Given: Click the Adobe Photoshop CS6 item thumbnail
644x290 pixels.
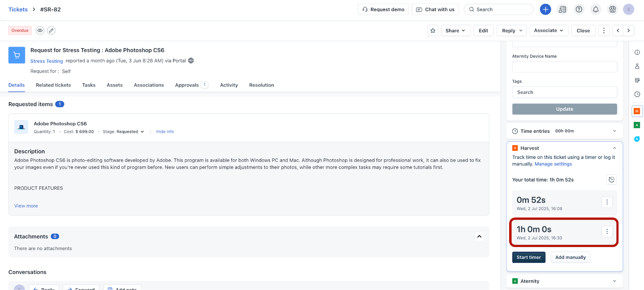Looking at the screenshot, I should [21, 127].
